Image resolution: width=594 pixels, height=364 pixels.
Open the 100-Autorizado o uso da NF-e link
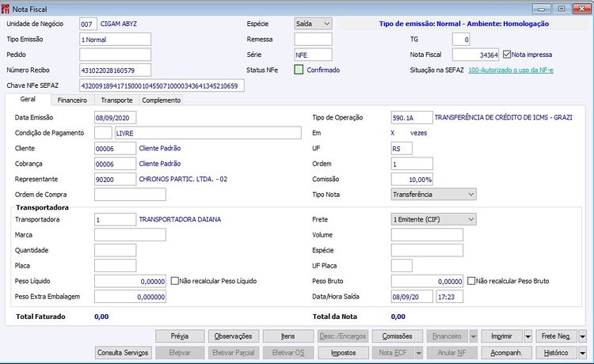click(511, 70)
